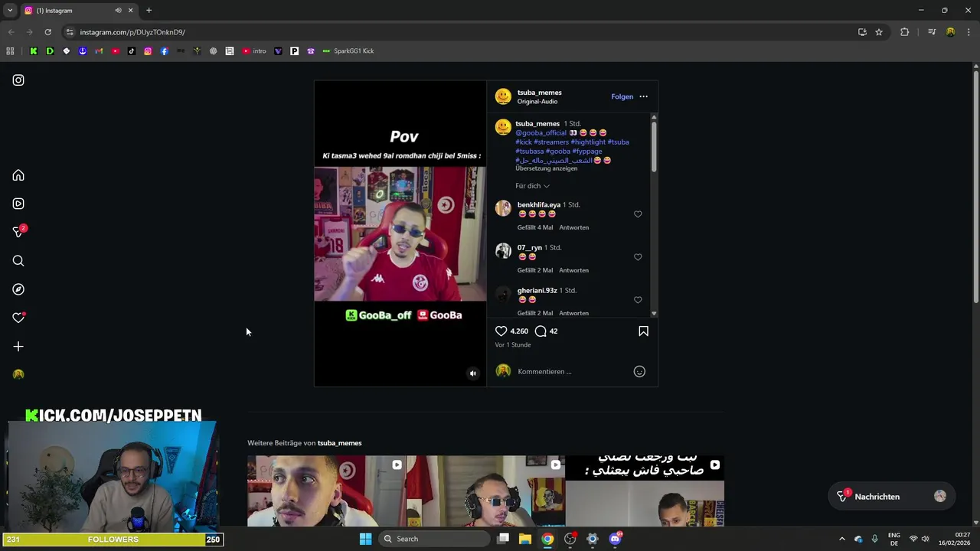
Task: Click the comments panel scrollbar thumb
Action: pyautogui.click(x=654, y=145)
